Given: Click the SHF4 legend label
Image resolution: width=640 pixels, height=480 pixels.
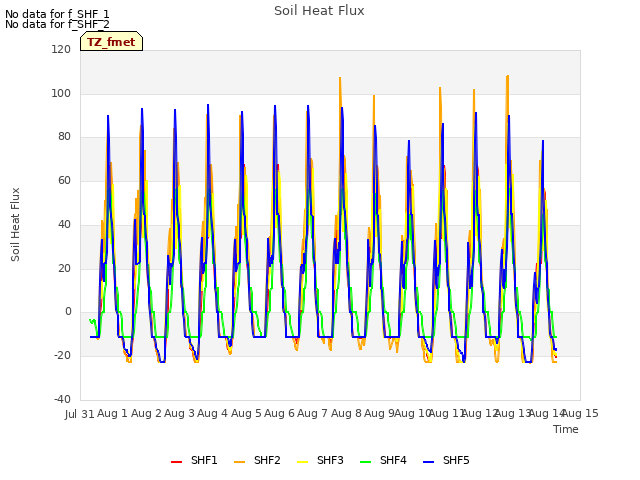Looking at the screenshot, I should click(x=393, y=460).
